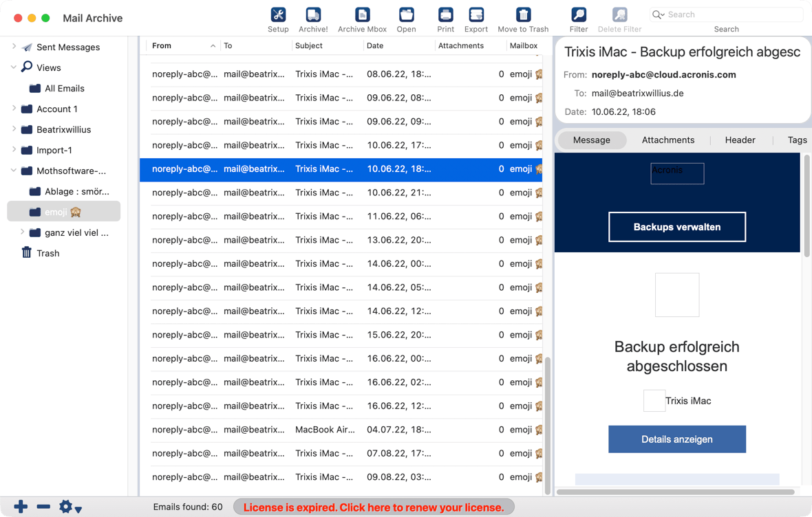The image size is (812, 517).
Task: Click the Search input field
Action: 729,14
